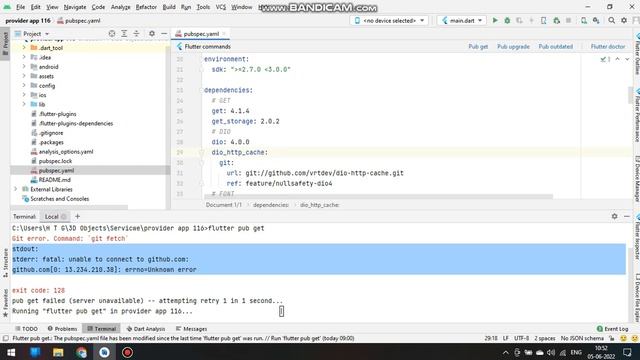Go to previous highlighted problem arrow

tap(617, 60)
